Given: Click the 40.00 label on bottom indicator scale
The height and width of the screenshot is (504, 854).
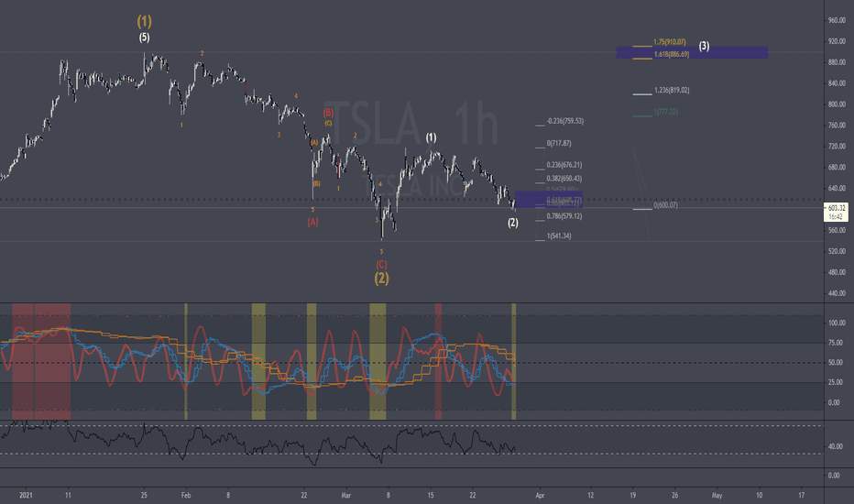Looking at the screenshot, I should [834, 446].
